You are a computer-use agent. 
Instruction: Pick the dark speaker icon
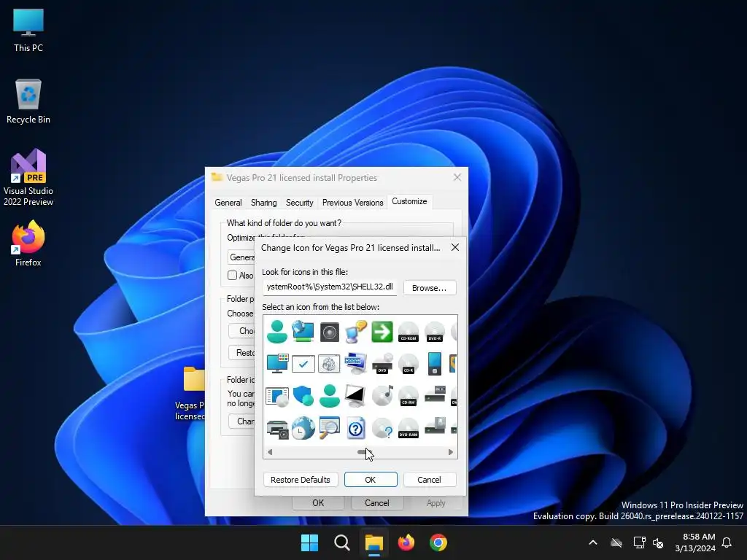pos(329,332)
